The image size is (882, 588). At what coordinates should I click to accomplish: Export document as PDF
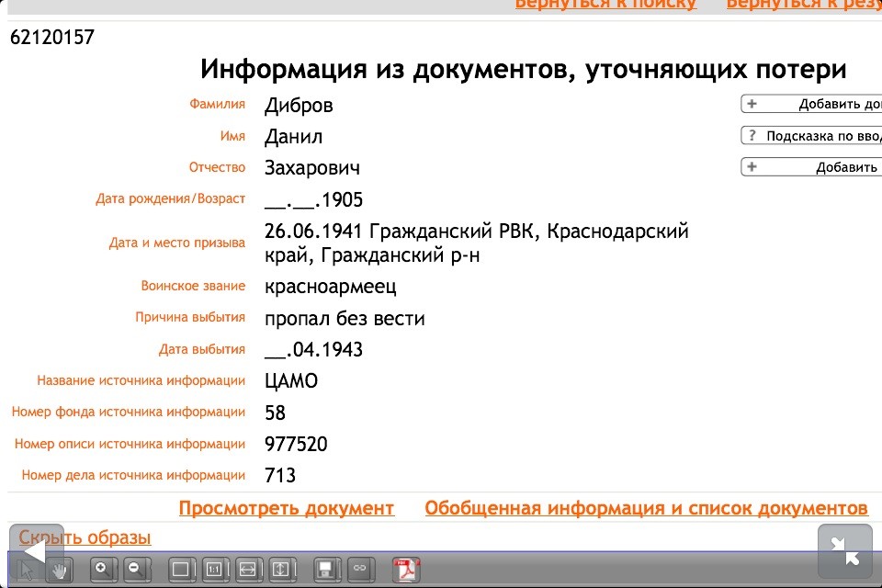click(406, 570)
